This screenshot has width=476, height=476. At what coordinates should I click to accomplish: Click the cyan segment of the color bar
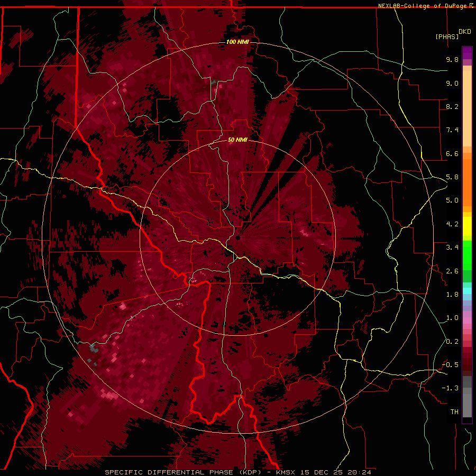click(x=467, y=291)
